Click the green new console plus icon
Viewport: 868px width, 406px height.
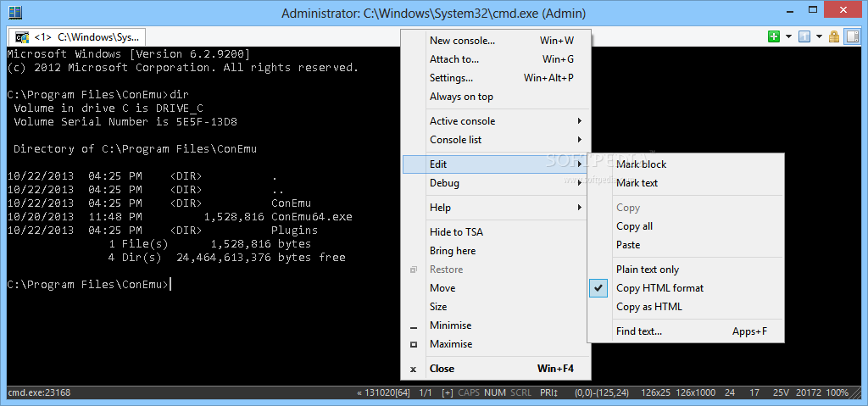[774, 37]
